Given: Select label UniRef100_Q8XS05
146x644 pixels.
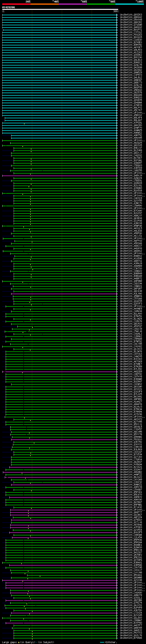Looking at the screenshot, I should point(131,146).
